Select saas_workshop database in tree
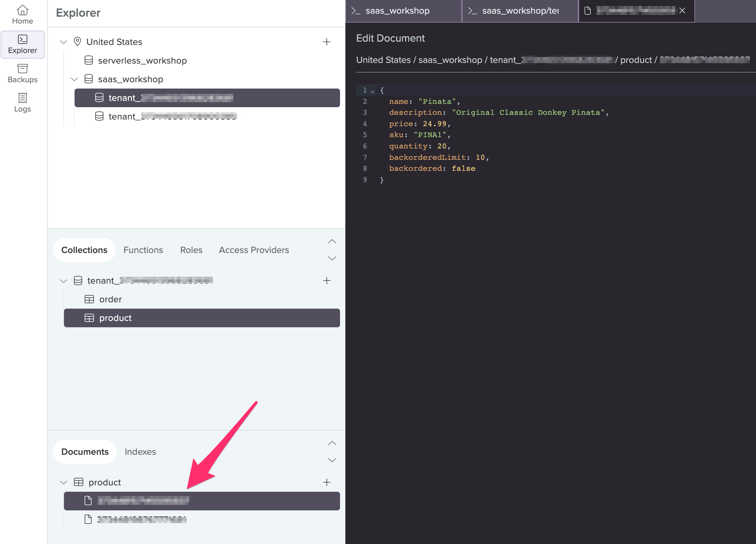The image size is (756, 544). pos(131,79)
